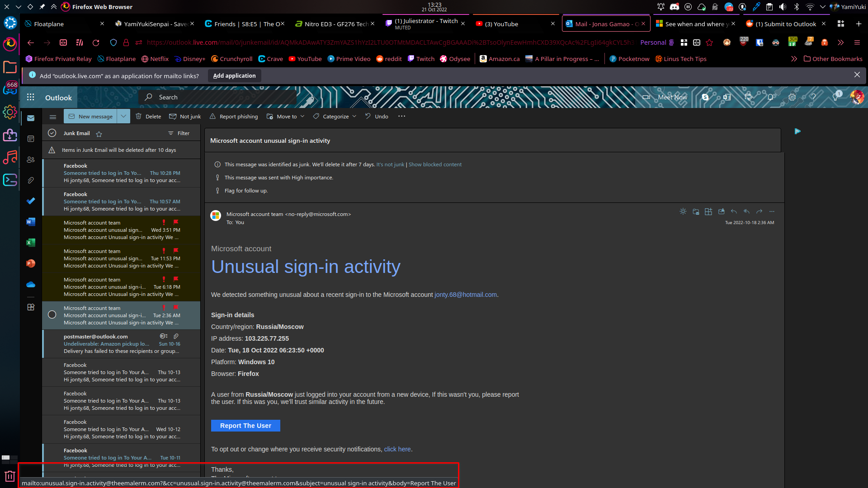Click the Report The User button
Screen dimensions: 868x488
pyautogui.click(x=245, y=426)
